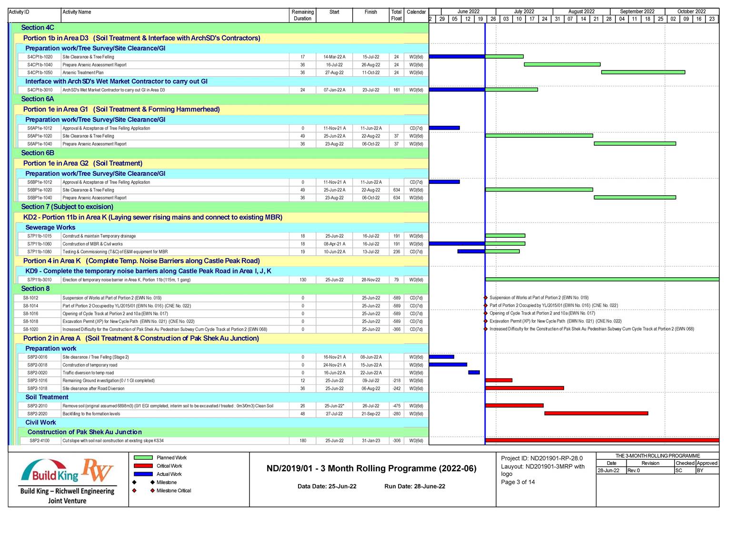This screenshot has height=535, width=756.
Task: Click the red Critical Work legend swatch
Action: tap(143, 466)
